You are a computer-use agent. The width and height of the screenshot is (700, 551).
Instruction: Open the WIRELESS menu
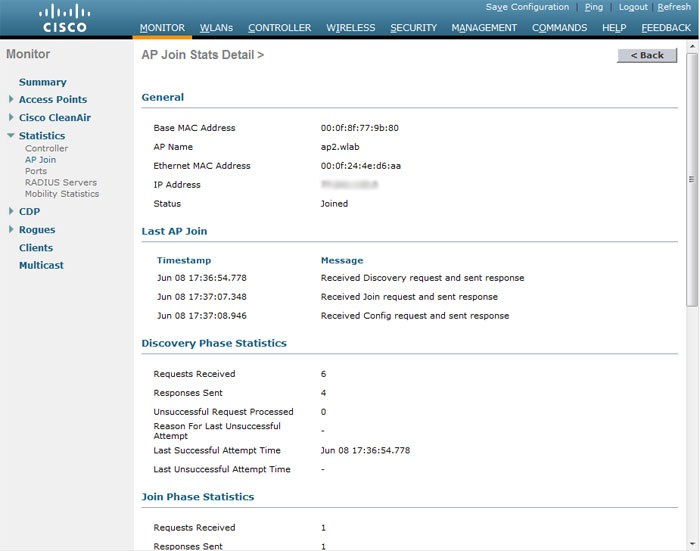[x=350, y=28]
